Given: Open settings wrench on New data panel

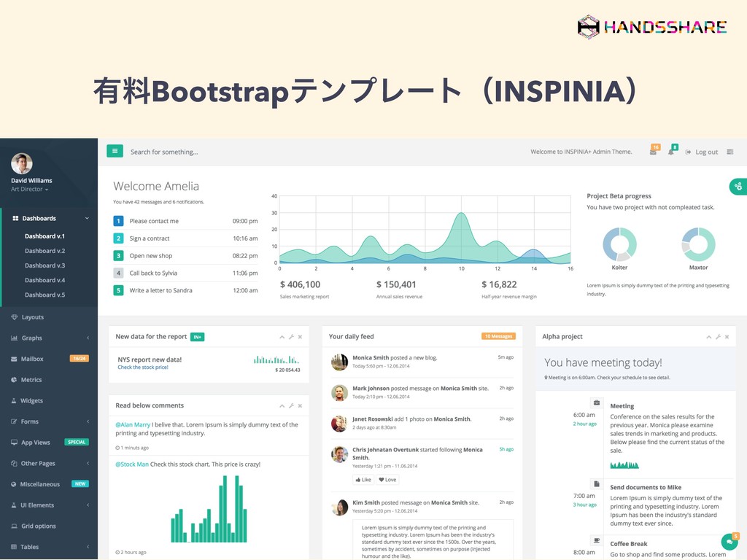Looking at the screenshot, I should 291,337.
